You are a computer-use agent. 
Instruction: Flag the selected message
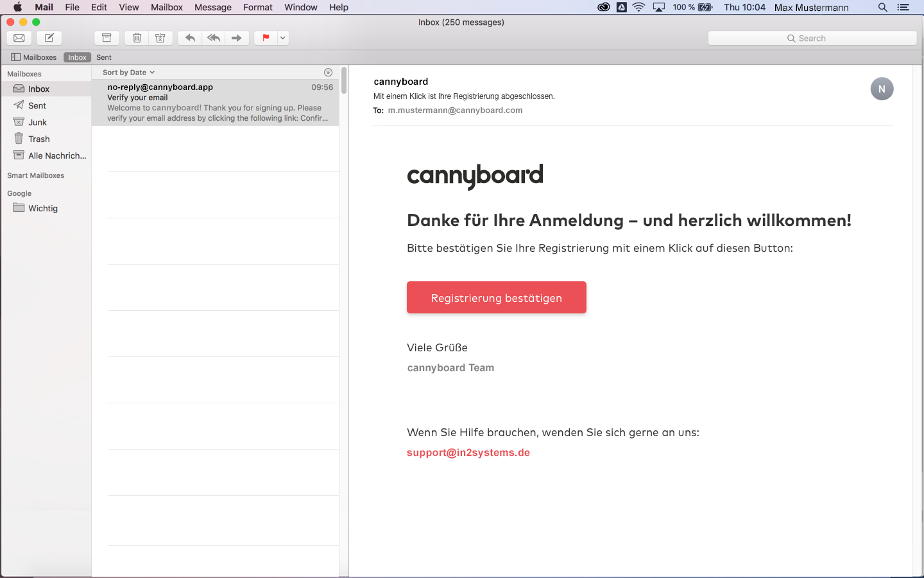point(265,38)
